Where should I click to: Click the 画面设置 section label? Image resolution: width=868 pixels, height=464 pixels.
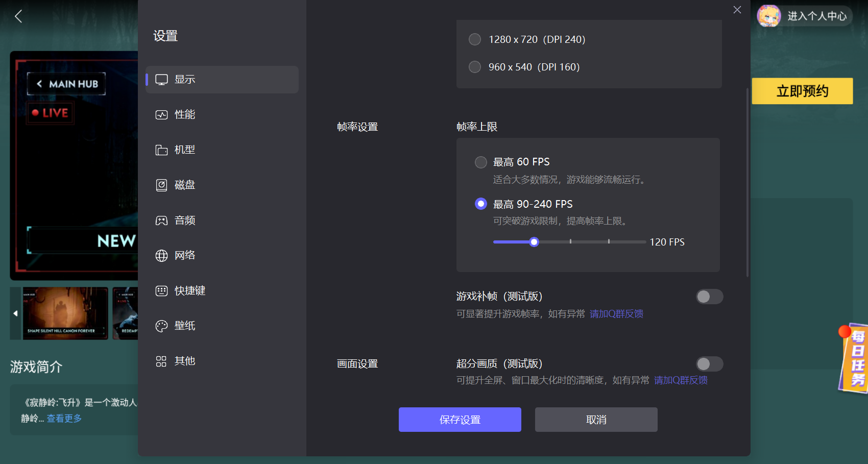(357, 364)
